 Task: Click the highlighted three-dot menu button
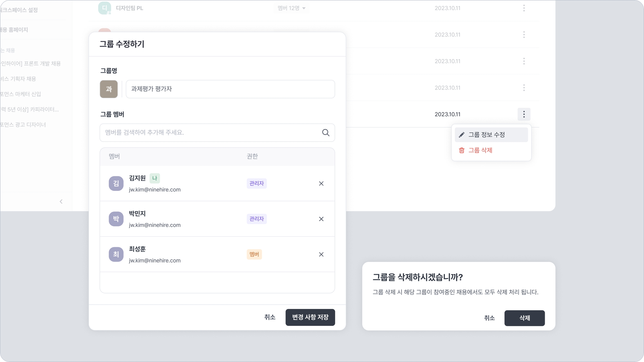(524, 114)
